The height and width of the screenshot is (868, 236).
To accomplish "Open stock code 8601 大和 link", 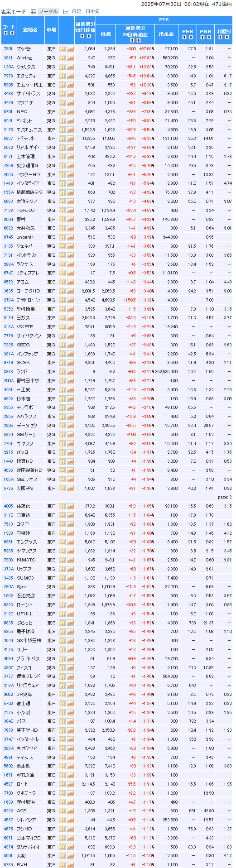I will [x=8, y=856].
